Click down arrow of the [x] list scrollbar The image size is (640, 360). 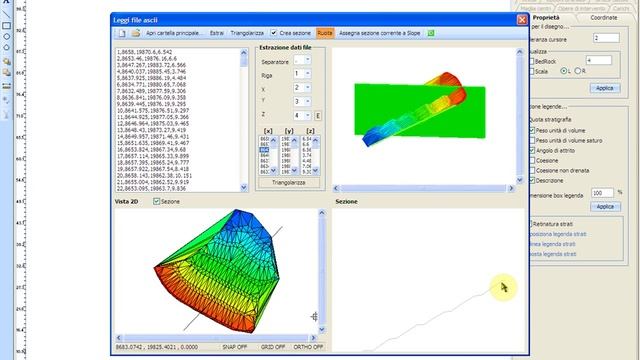pos(273,171)
